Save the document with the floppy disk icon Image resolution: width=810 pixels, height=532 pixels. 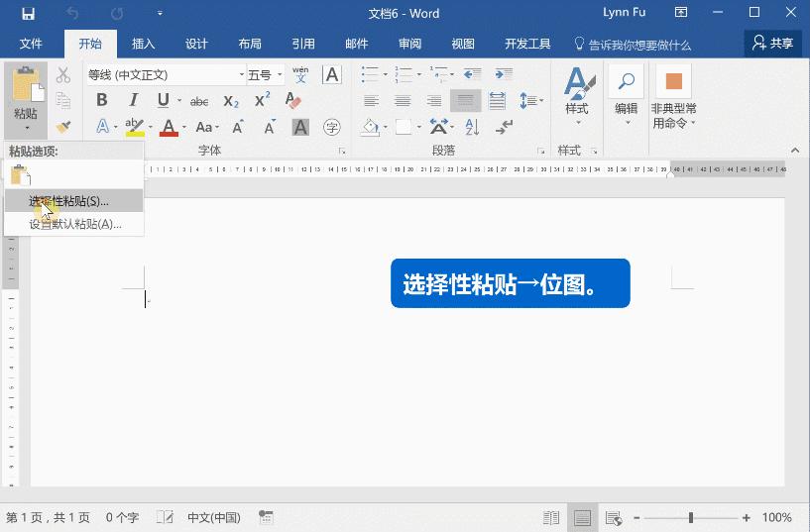tap(28, 14)
